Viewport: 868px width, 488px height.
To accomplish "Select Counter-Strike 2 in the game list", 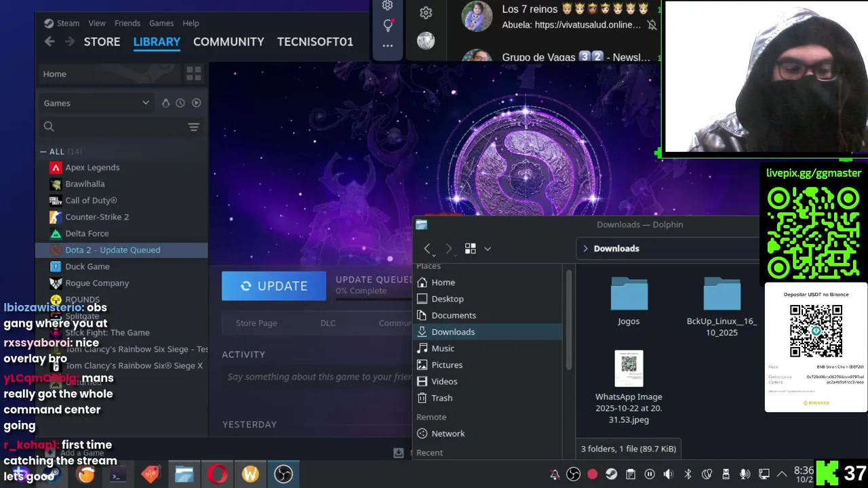I will click(97, 217).
